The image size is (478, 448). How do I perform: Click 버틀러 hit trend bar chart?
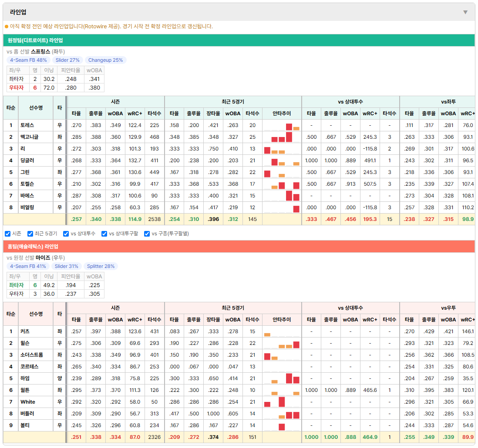[x=282, y=414]
